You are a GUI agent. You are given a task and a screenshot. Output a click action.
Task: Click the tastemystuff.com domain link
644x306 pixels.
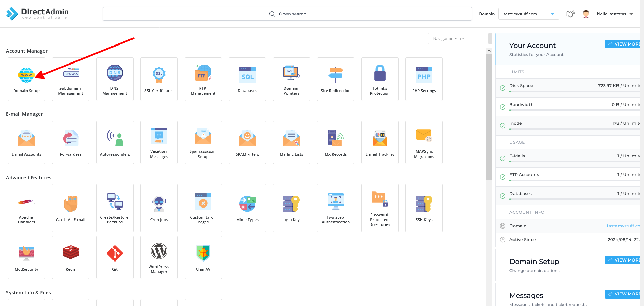624,226
